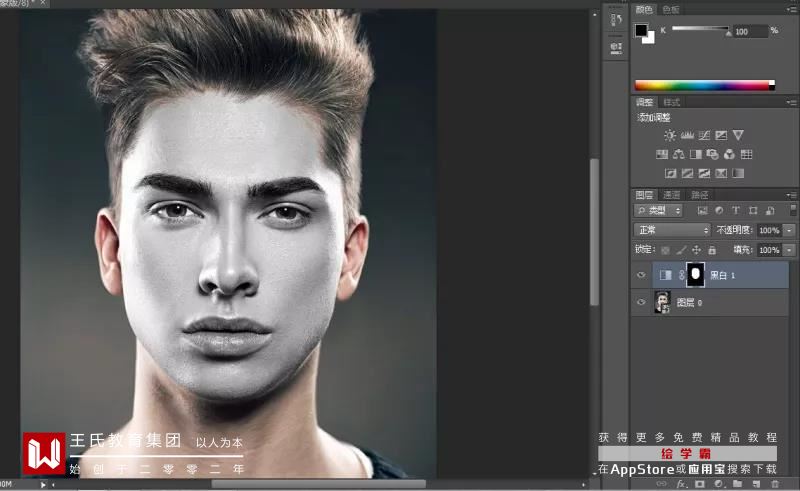The image size is (800, 491).
Task: Add an Exposure adjustment
Action: point(721,135)
